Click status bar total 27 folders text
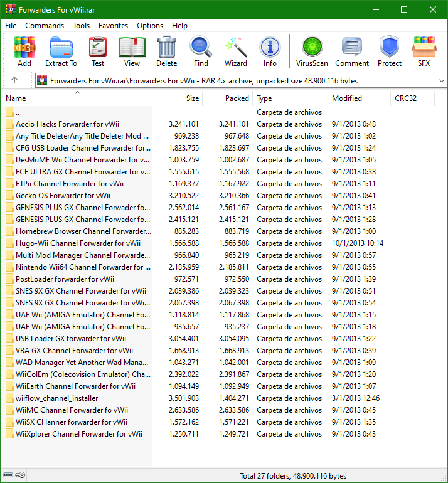 click(x=293, y=476)
